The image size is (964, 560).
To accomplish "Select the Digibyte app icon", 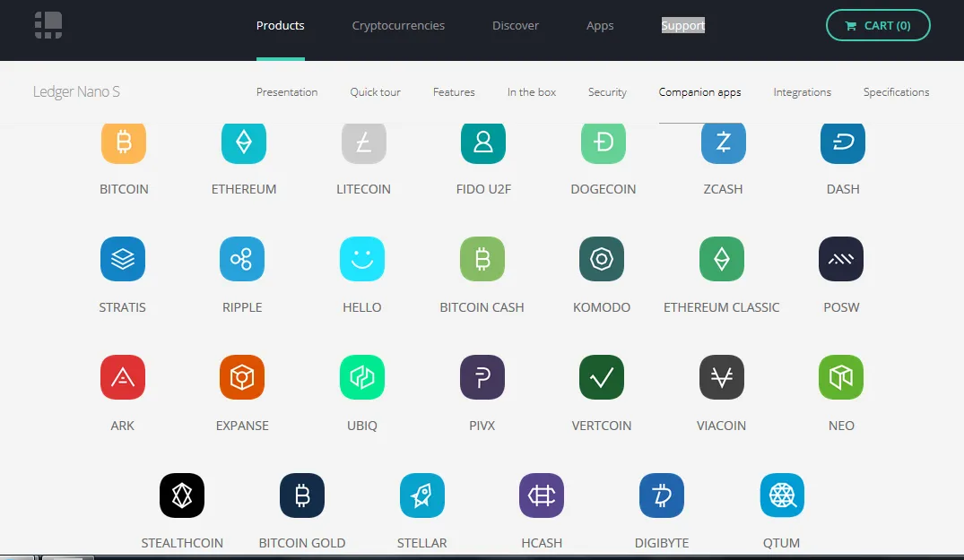I will pyautogui.click(x=662, y=495).
